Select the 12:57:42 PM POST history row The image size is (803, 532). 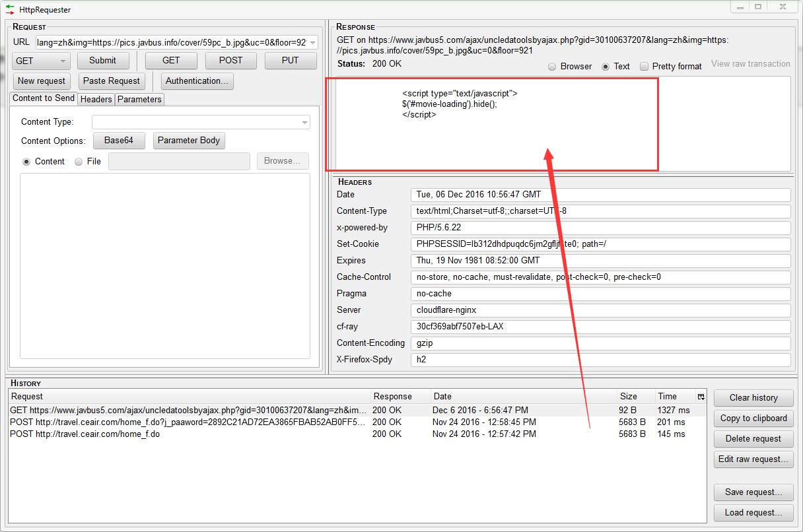[357, 434]
